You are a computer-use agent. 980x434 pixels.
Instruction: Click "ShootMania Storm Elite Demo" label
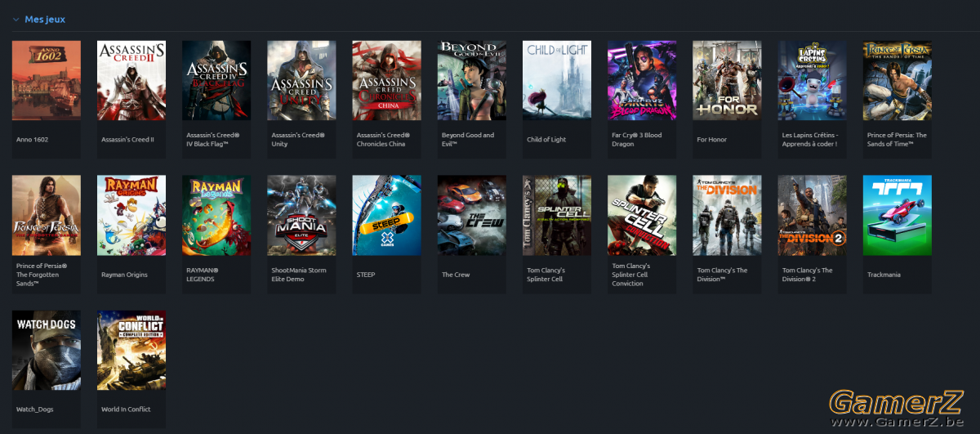click(300, 275)
